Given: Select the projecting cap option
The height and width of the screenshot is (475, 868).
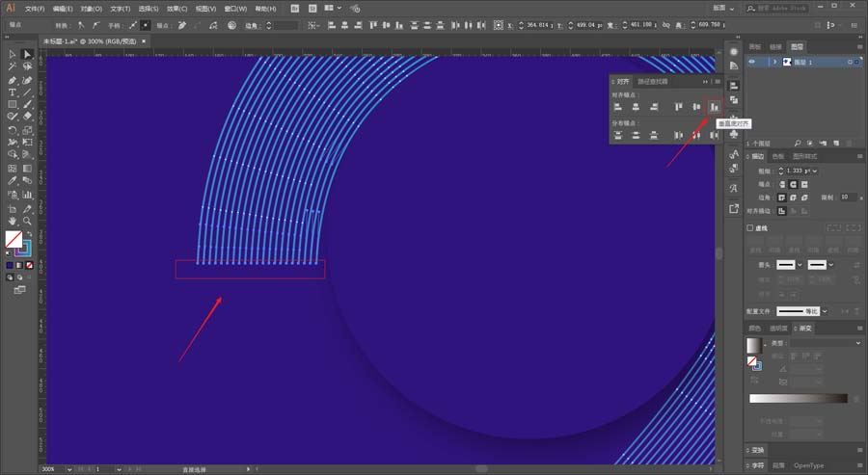Looking at the screenshot, I should [x=804, y=184].
